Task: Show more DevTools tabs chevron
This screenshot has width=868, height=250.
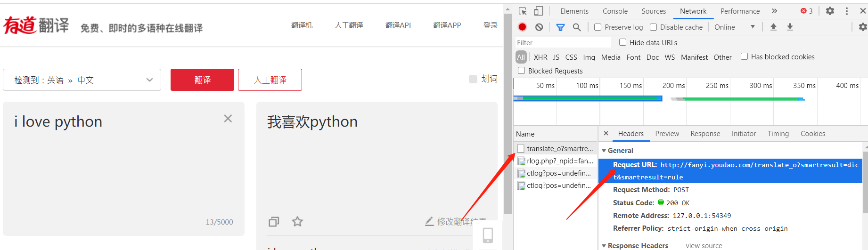Action: [x=774, y=11]
